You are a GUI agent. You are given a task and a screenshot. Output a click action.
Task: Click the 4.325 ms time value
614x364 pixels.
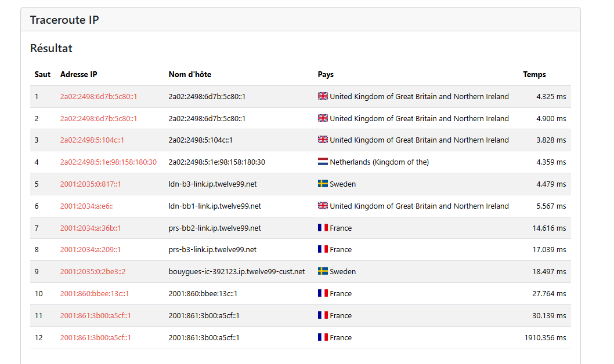(551, 97)
